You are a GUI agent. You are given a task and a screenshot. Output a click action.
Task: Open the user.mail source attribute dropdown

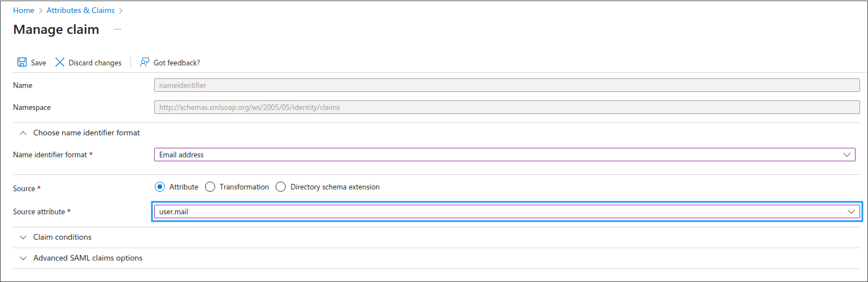pyautogui.click(x=507, y=211)
